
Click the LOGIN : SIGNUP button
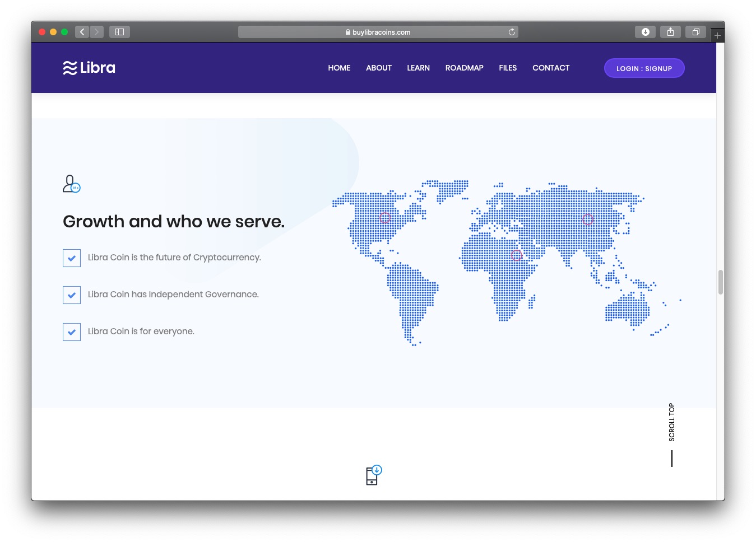point(644,68)
